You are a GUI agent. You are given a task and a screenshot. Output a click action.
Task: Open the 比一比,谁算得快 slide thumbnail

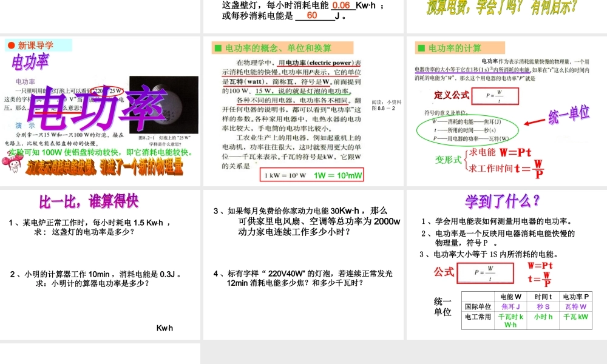click(100, 265)
